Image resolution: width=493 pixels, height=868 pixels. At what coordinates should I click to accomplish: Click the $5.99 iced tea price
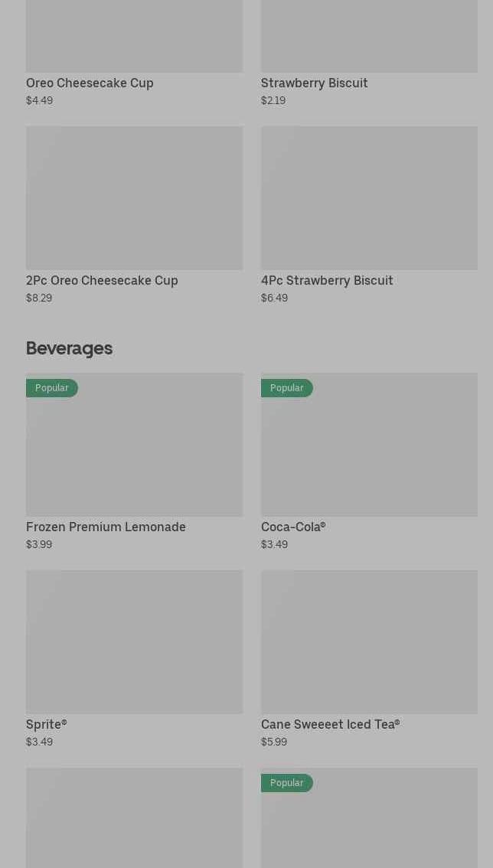click(x=274, y=742)
